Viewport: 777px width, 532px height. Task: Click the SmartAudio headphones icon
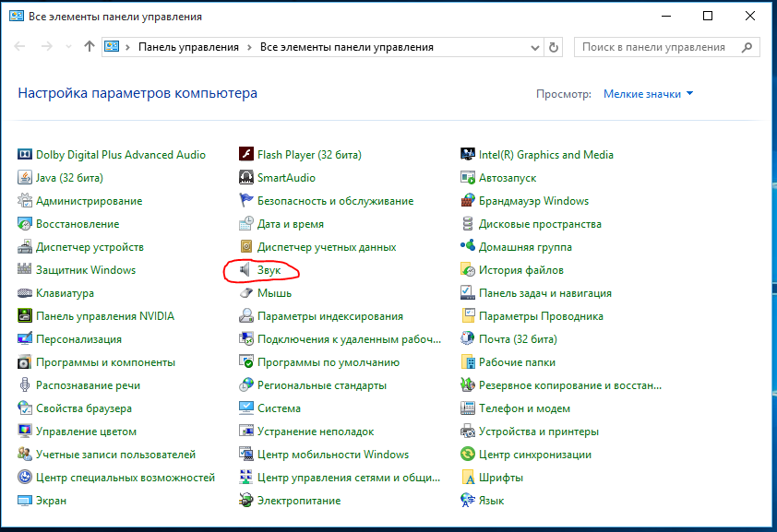pos(246,178)
